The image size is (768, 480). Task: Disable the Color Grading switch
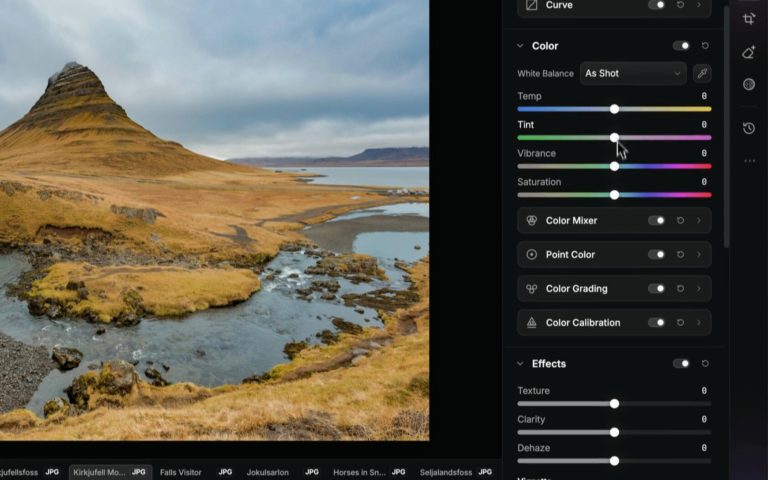pyautogui.click(x=656, y=288)
